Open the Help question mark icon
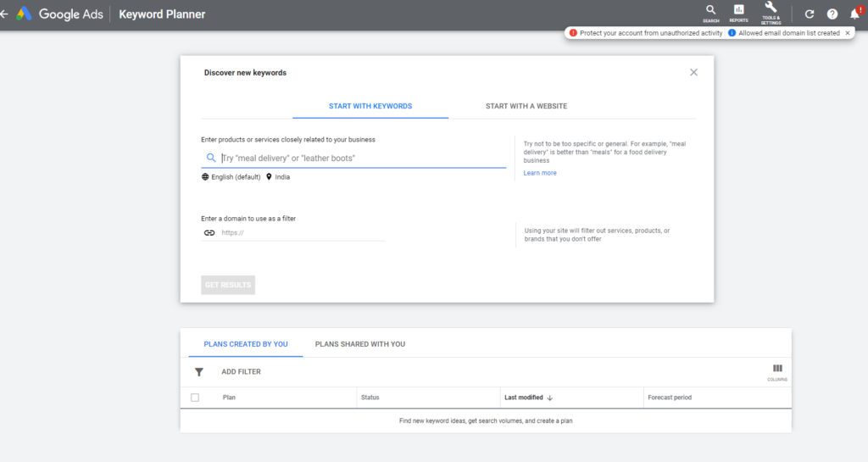 832,14
